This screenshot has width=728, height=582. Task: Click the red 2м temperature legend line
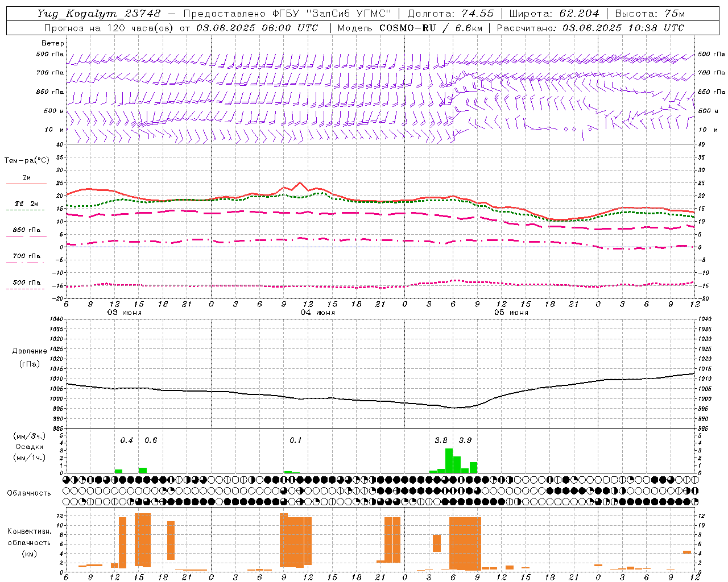(x=26, y=184)
